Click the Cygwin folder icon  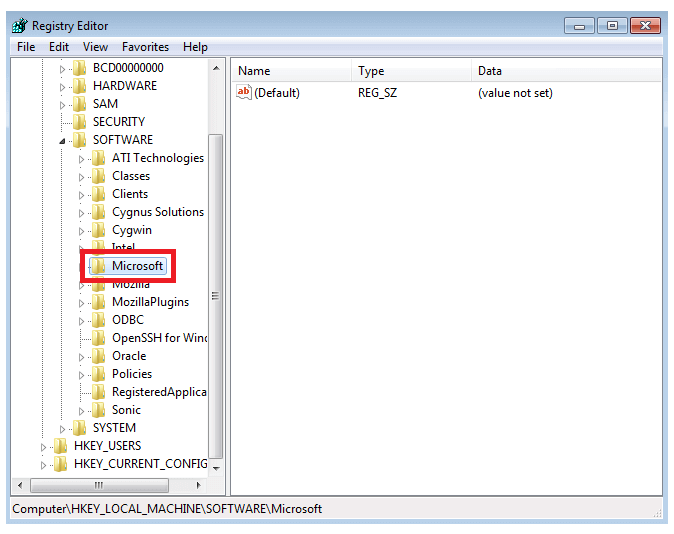pyautogui.click(x=98, y=230)
